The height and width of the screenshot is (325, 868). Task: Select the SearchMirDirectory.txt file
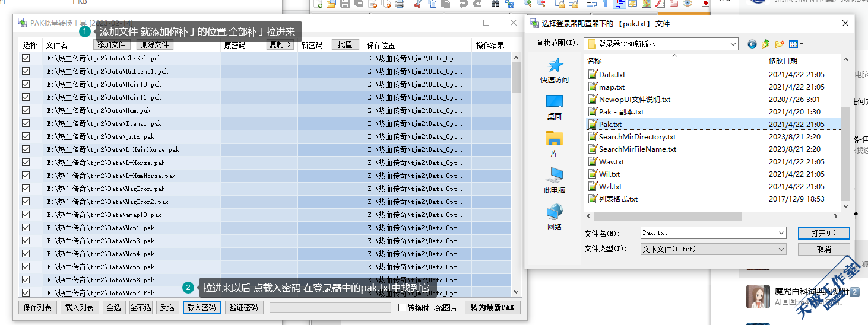tap(632, 137)
